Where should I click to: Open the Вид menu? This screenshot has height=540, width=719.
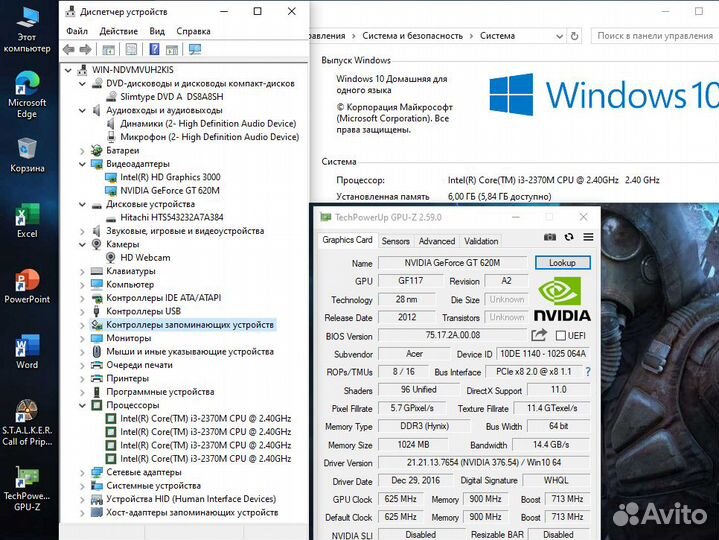[x=157, y=31]
